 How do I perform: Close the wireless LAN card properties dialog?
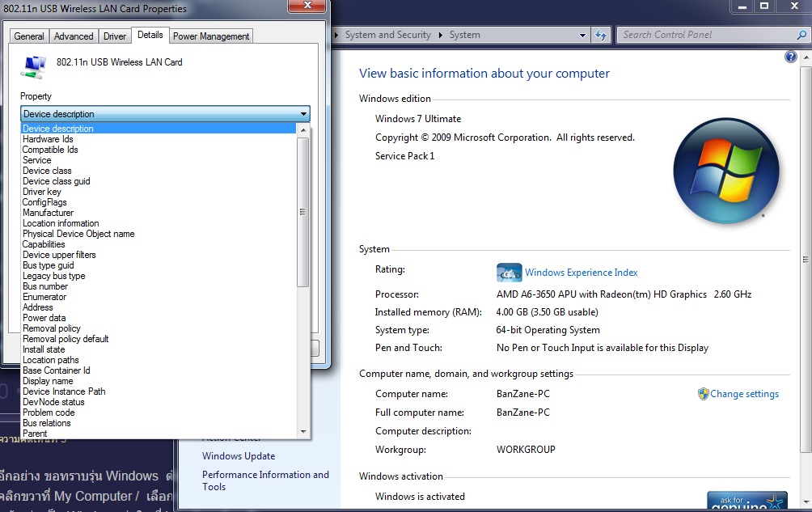[x=307, y=5]
